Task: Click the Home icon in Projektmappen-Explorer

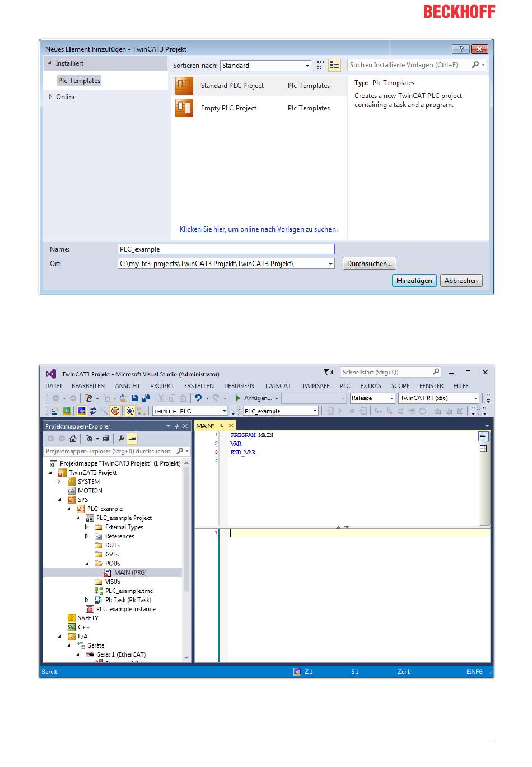Action: [x=73, y=439]
